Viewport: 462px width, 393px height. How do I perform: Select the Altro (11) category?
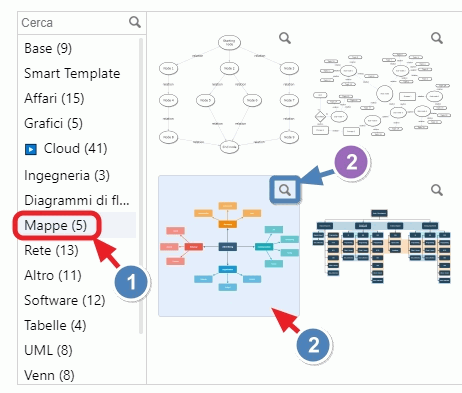point(53,275)
